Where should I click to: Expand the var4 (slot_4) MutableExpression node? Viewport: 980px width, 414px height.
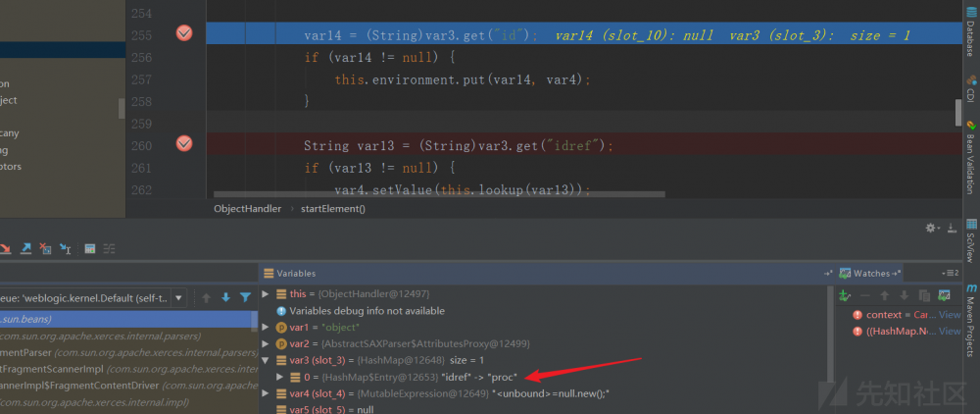pos(265,393)
